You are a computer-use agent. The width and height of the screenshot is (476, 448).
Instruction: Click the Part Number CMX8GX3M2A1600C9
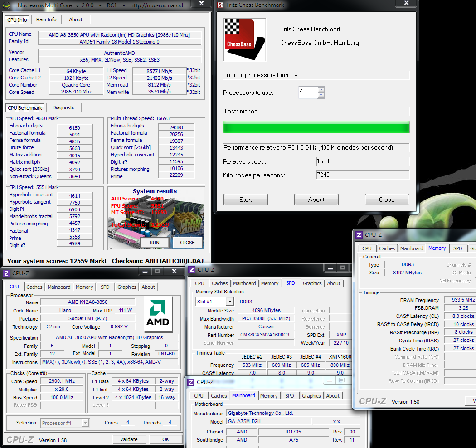pyautogui.click(x=266, y=335)
